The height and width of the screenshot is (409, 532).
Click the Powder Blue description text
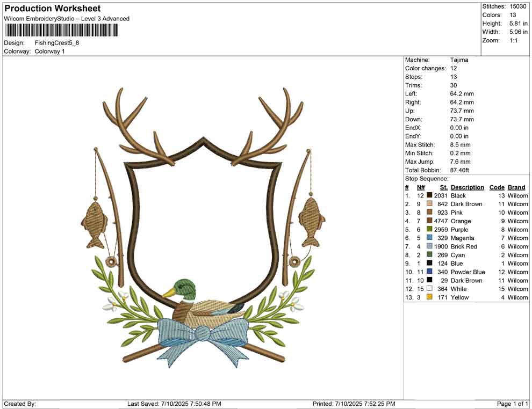coord(468,272)
